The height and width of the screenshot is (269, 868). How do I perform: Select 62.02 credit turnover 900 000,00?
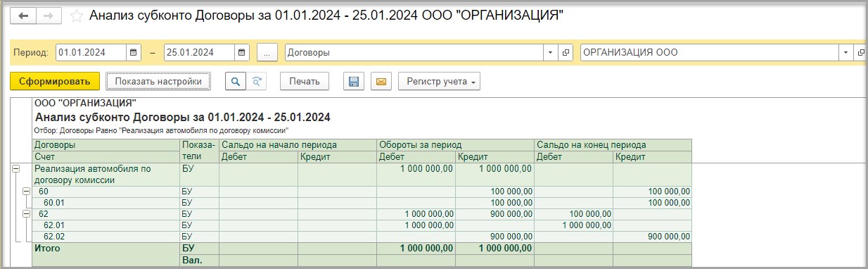[x=494, y=236]
